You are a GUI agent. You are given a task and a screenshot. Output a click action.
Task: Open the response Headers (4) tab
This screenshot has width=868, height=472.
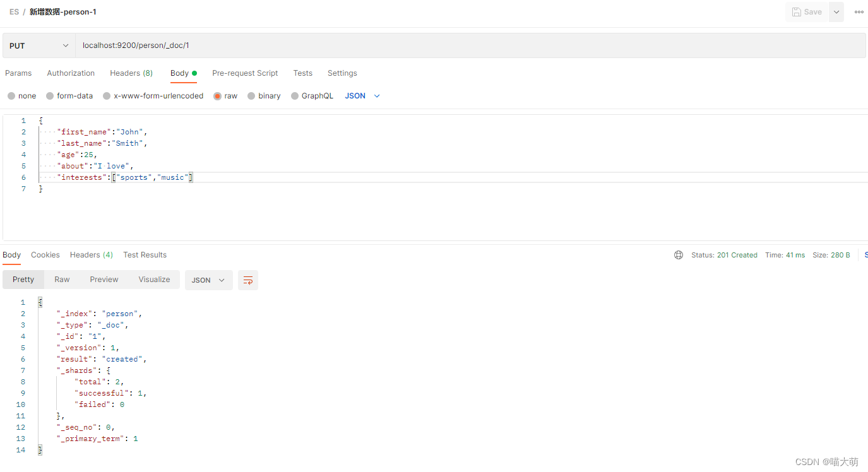pyautogui.click(x=92, y=255)
